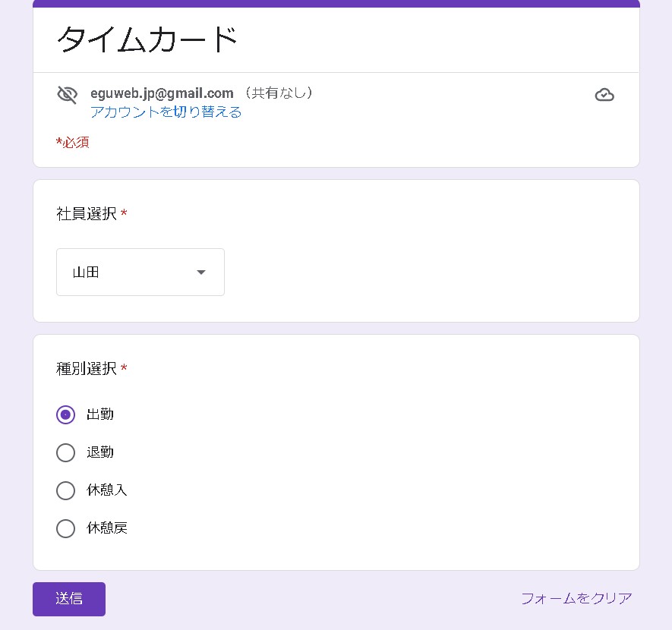Click the アカウントを切り替える link

pyautogui.click(x=166, y=112)
